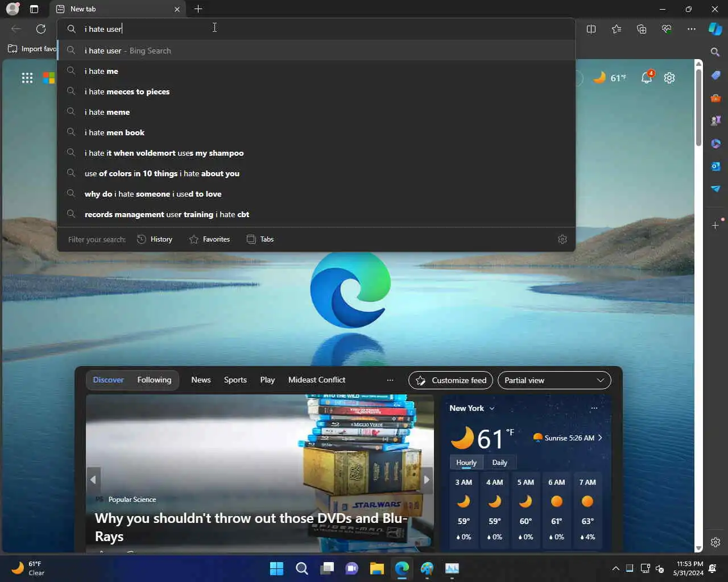The image size is (728, 582).
Task: Show more feed topics ellipsis
Action: pyautogui.click(x=390, y=380)
